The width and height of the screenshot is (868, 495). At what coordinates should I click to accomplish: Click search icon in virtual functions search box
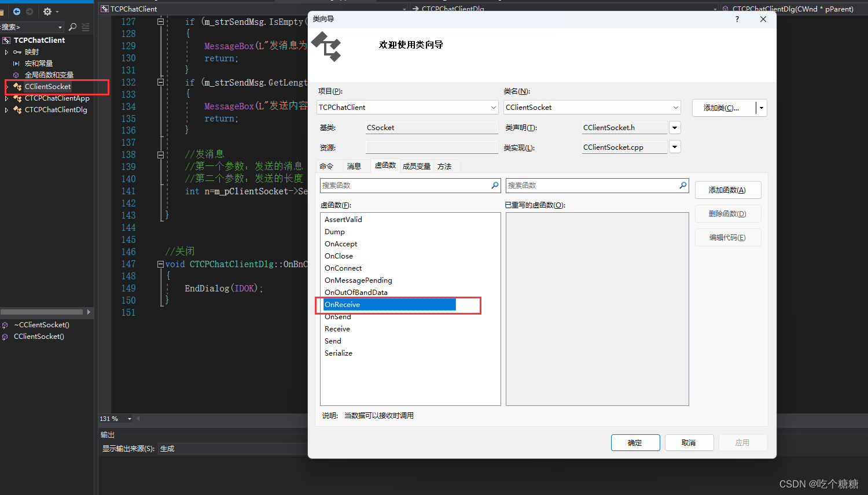(x=495, y=186)
